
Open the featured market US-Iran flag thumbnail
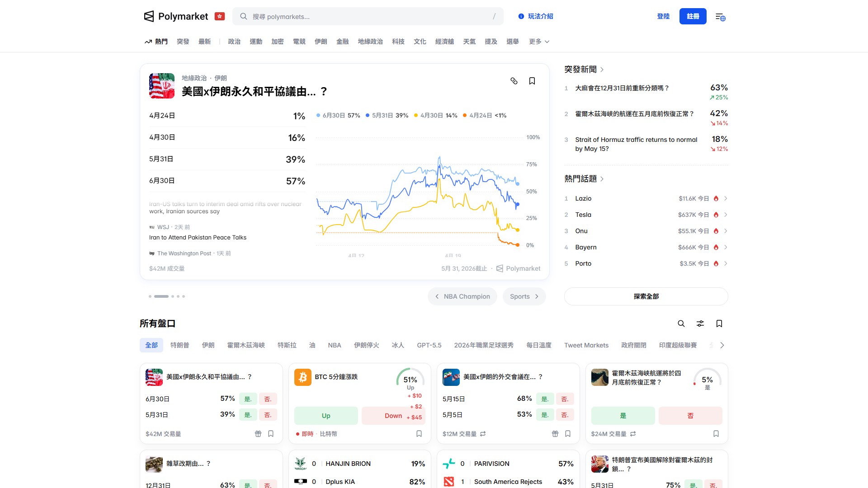click(x=162, y=86)
